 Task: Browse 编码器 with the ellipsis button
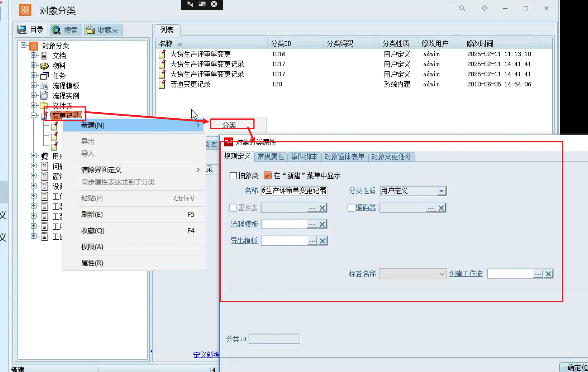point(430,208)
